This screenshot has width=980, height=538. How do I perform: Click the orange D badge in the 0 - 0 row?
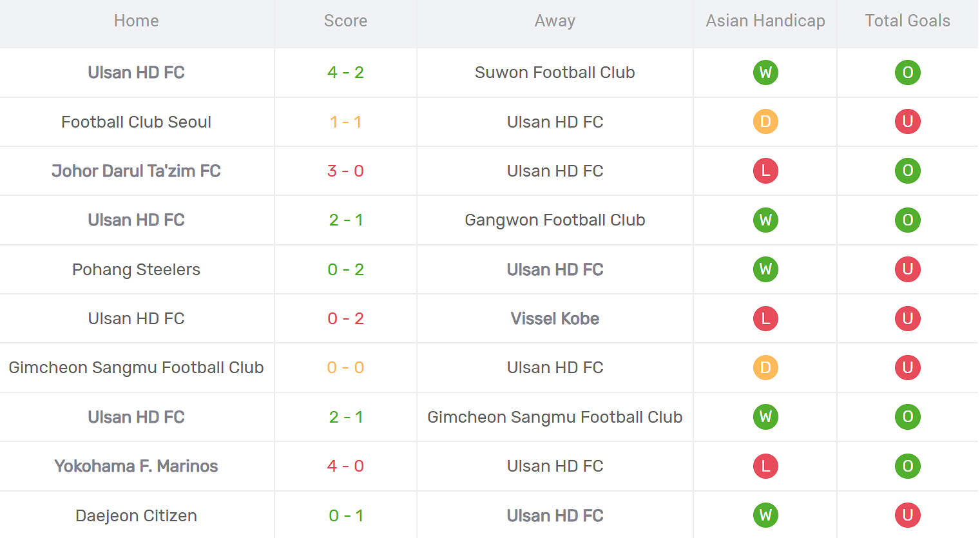point(765,367)
